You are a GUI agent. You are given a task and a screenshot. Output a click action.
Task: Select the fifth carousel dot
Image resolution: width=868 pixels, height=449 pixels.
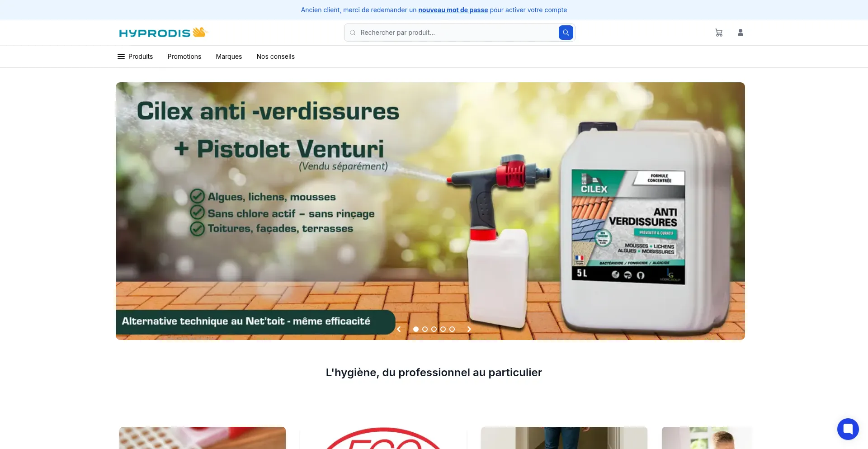point(452,329)
